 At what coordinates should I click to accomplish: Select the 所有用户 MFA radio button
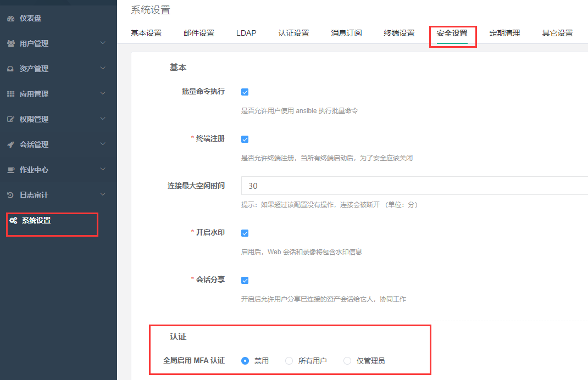[x=289, y=361]
